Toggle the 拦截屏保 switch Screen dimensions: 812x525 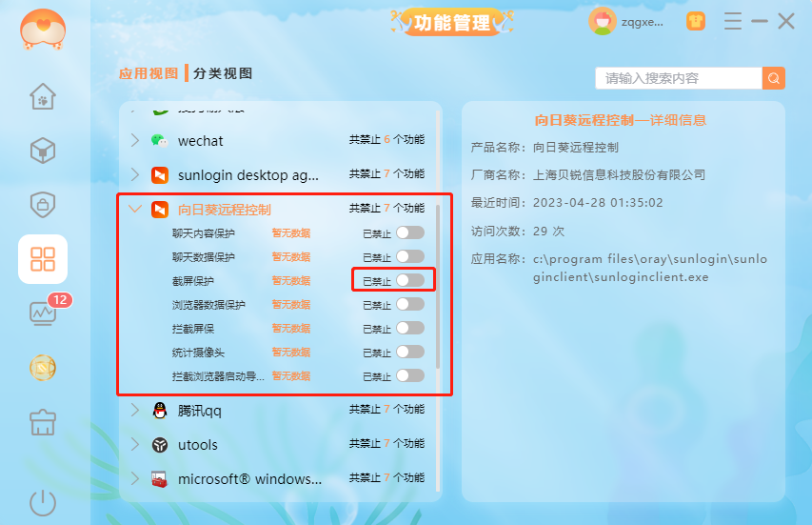point(410,328)
